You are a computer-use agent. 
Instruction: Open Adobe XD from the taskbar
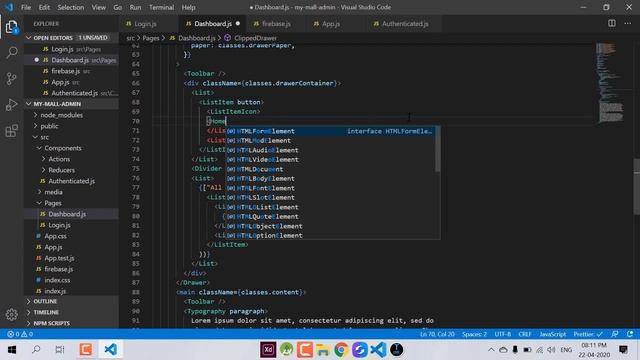tap(268, 349)
